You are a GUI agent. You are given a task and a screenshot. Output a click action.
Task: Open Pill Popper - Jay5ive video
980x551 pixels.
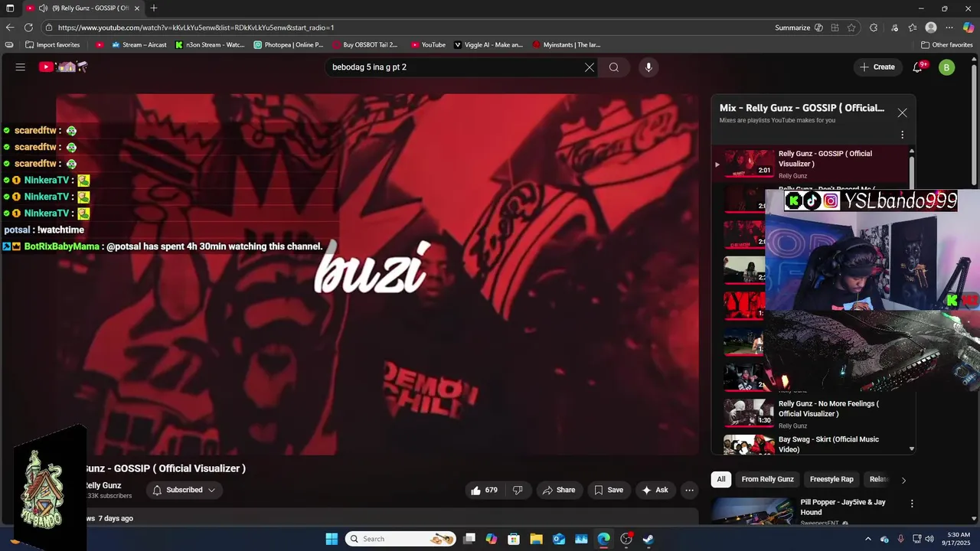tap(843, 507)
